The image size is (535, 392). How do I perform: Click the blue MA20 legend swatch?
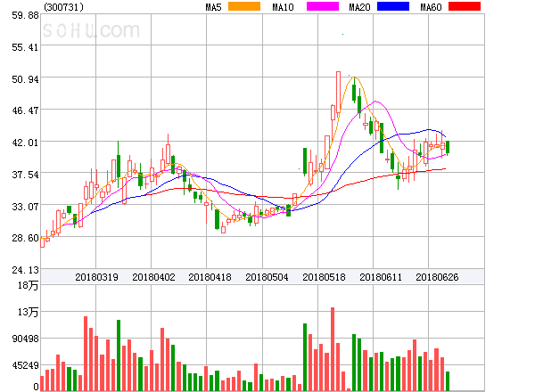point(393,6)
